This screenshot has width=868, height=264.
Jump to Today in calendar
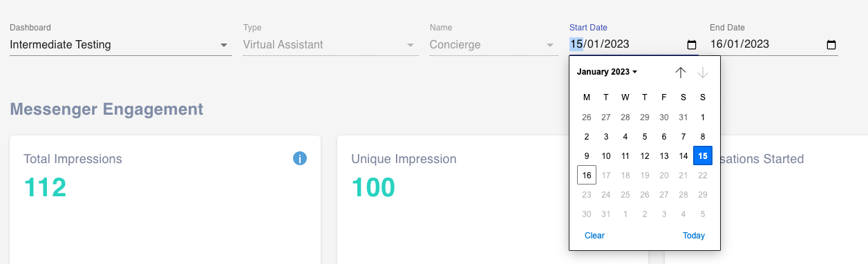694,236
